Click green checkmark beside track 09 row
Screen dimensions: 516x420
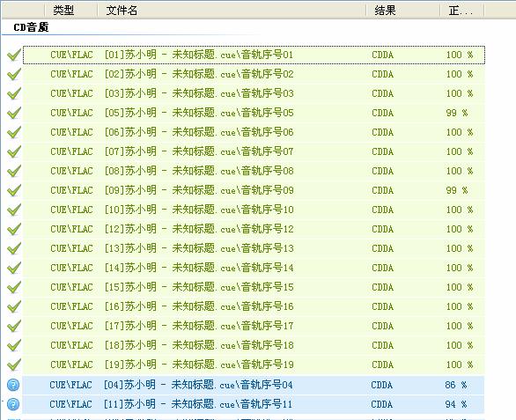click(x=14, y=190)
